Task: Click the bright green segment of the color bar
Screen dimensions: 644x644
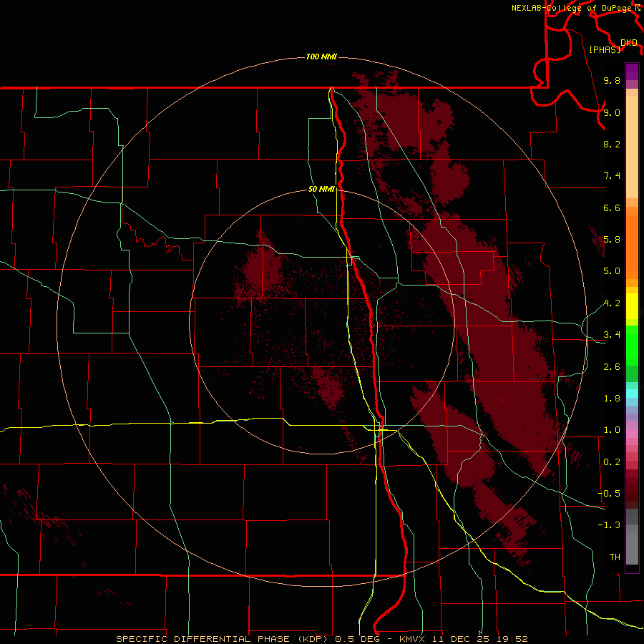Action: tap(632, 345)
